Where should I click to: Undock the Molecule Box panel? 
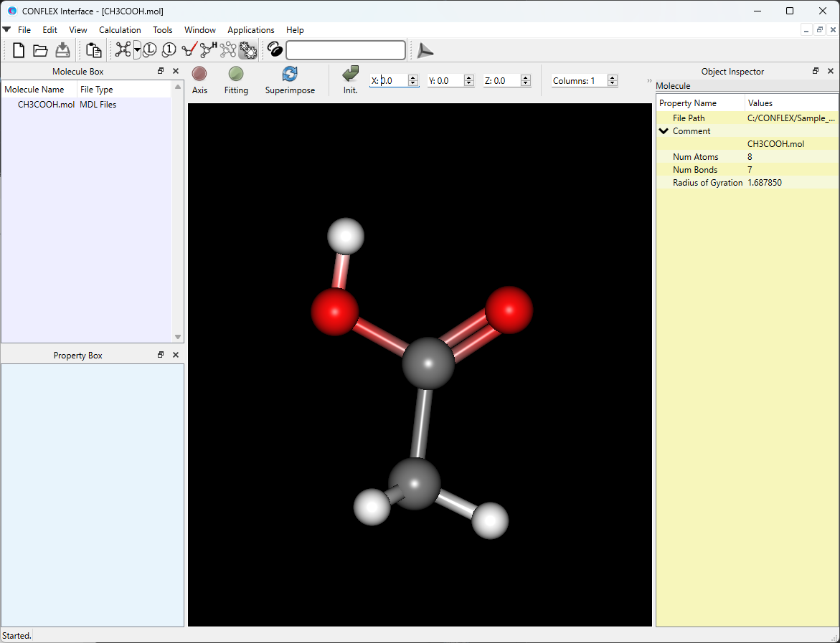pos(161,71)
